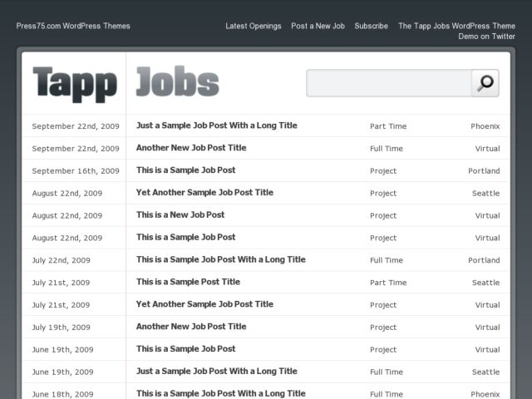This screenshot has width=532, height=399.
Task: Open The Tapp Jobs WordPress Theme link
Action: [456, 26]
